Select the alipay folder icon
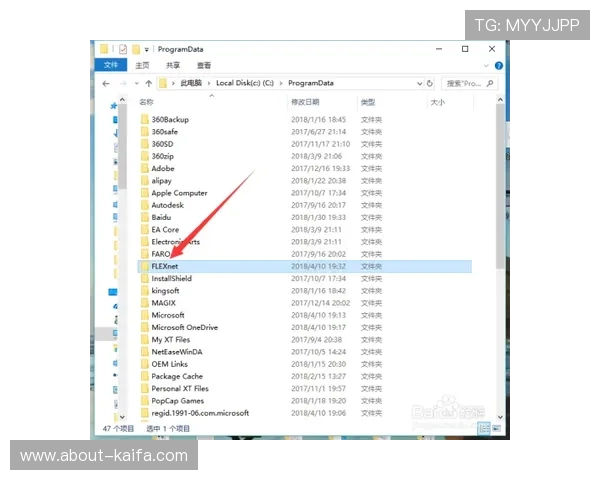The image size is (600, 480). [145, 181]
